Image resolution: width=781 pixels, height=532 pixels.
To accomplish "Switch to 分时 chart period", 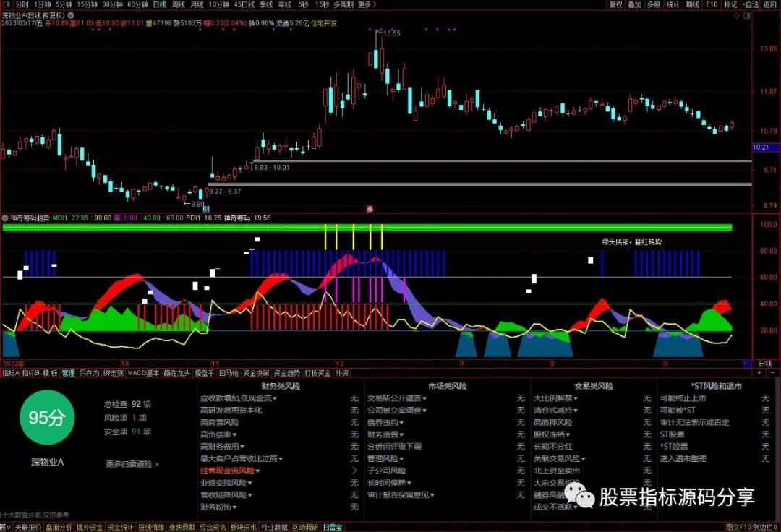I will [x=22, y=4].
